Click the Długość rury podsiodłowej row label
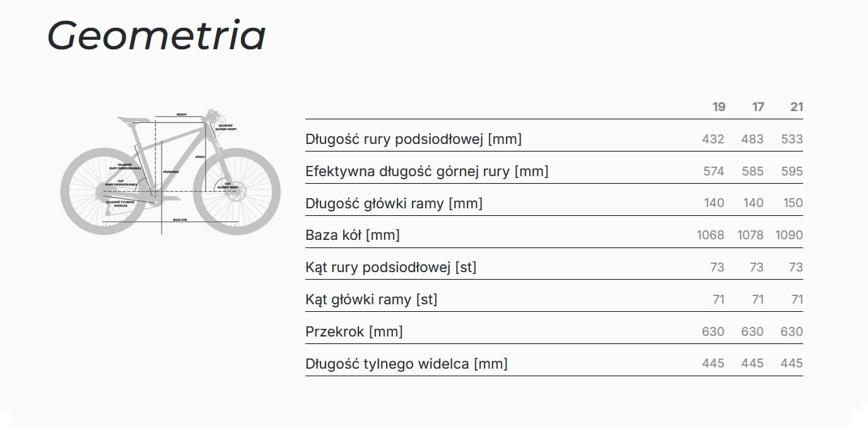Screen dimensions: 868x428 [413, 139]
